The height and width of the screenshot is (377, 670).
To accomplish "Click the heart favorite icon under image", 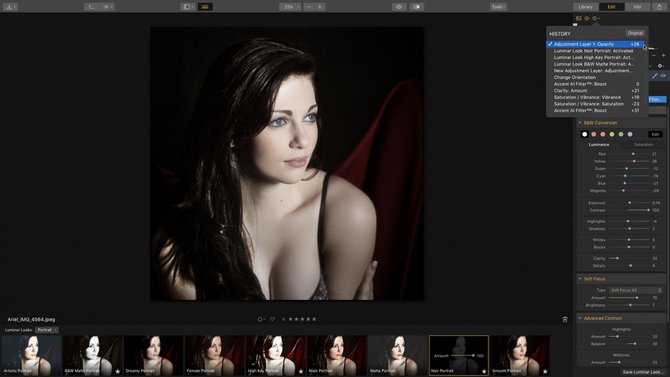I will [272, 319].
